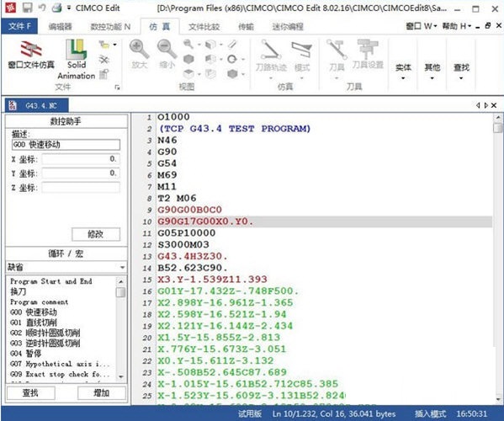Click code line 'G43.4H3Z30.'
Screen dimensions: 504x421
point(192,256)
